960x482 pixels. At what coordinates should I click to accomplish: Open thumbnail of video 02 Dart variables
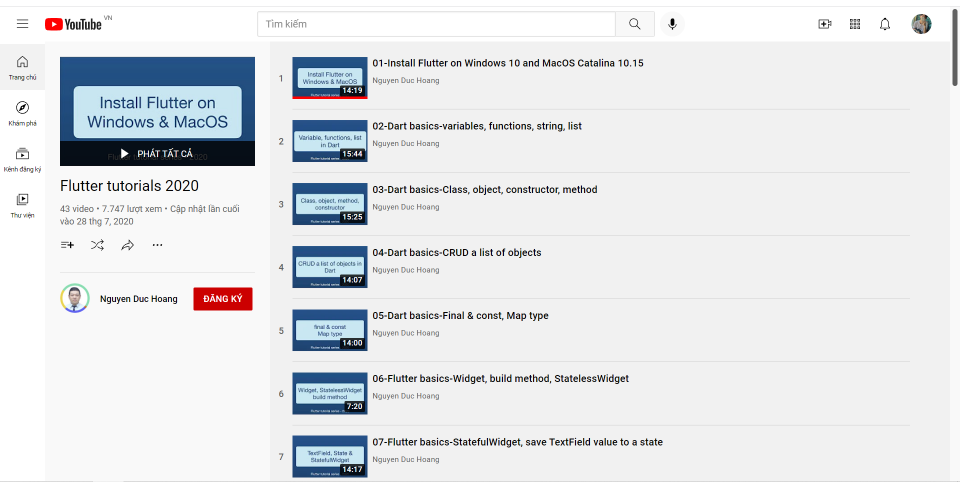pos(330,141)
